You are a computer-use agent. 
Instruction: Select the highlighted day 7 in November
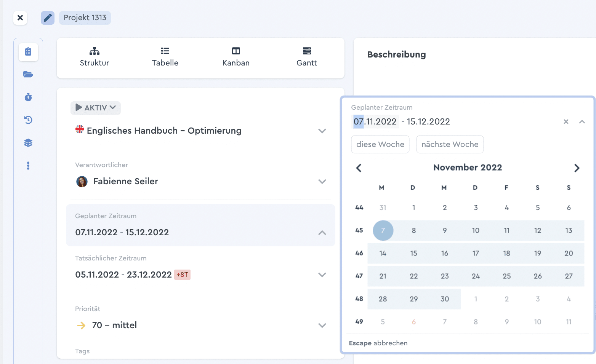tap(383, 230)
